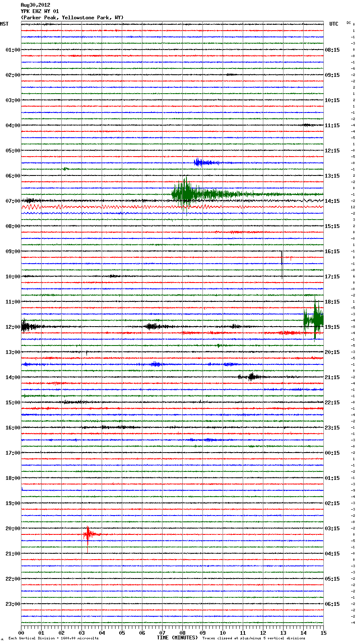Click the MST hour label "05:00"
Viewport: 357px width, 644px height.
click(13, 151)
